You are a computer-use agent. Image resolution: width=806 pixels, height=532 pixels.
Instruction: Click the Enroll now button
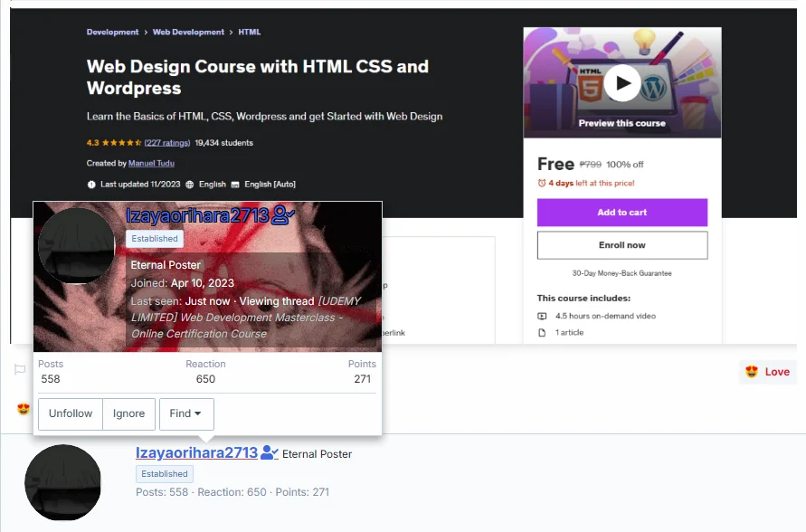(x=622, y=245)
